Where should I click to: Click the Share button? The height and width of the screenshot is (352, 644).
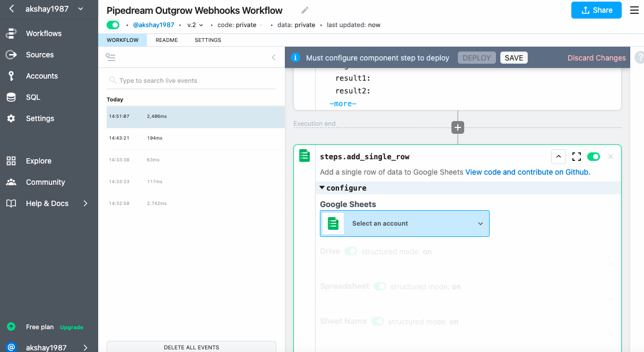[x=596, y=10]
